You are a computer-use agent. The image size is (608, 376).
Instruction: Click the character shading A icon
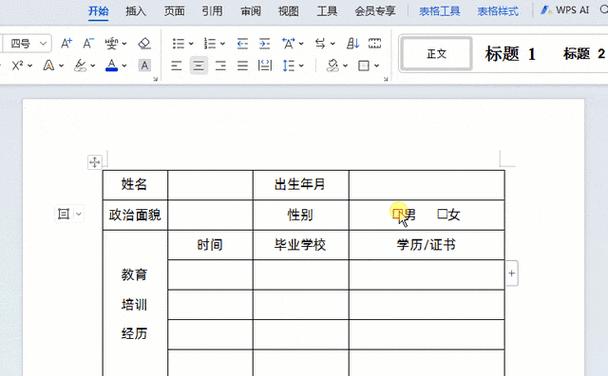144,66
